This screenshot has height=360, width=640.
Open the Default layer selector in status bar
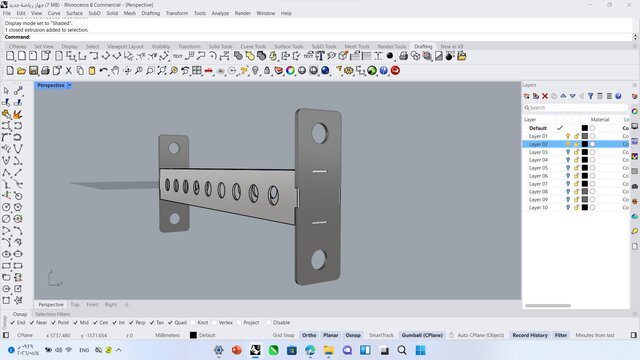(x=203, y=335)
